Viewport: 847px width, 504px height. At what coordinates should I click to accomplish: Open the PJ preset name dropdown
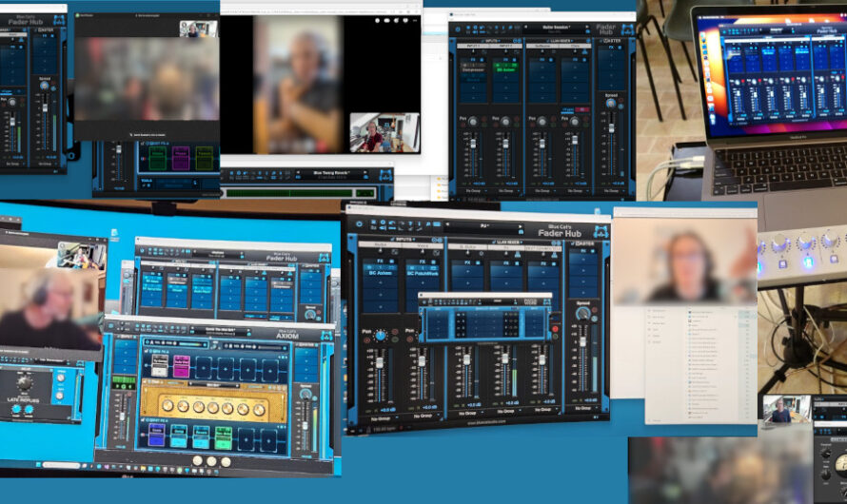(483, 225)
